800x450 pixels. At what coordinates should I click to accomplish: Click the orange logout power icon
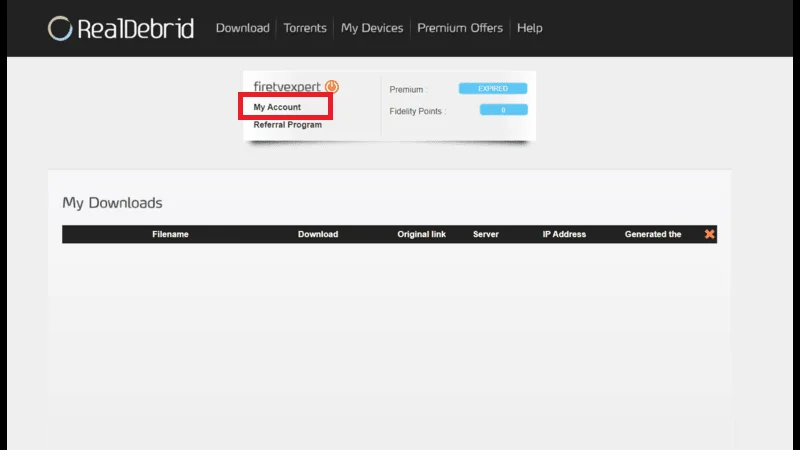point(332,86)
